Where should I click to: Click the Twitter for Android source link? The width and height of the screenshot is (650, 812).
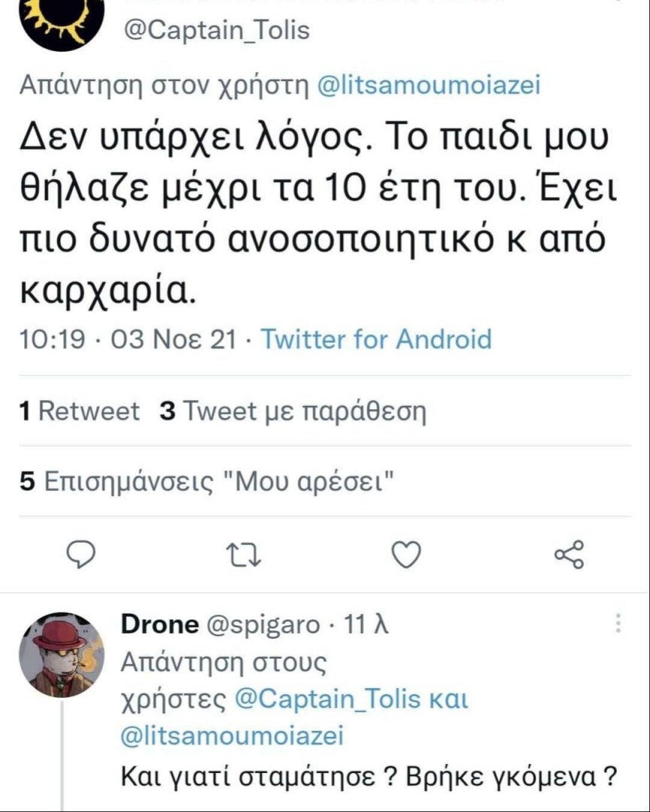[375, 339]
